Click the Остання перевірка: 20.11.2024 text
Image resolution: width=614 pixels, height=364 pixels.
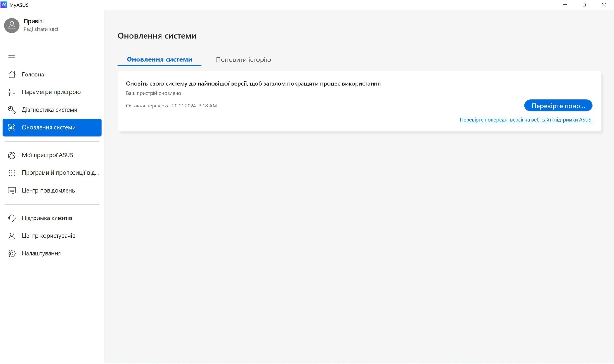click(x=171, y=106)
